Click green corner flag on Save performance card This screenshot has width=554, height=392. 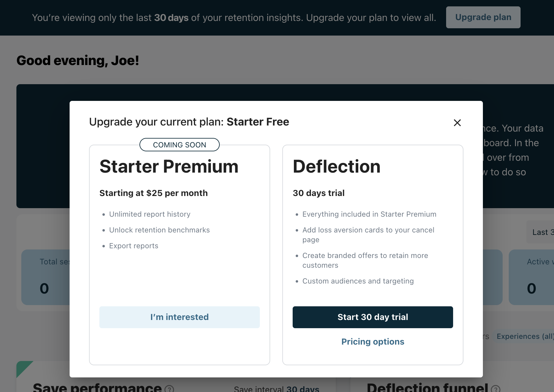tap(23, 367)
